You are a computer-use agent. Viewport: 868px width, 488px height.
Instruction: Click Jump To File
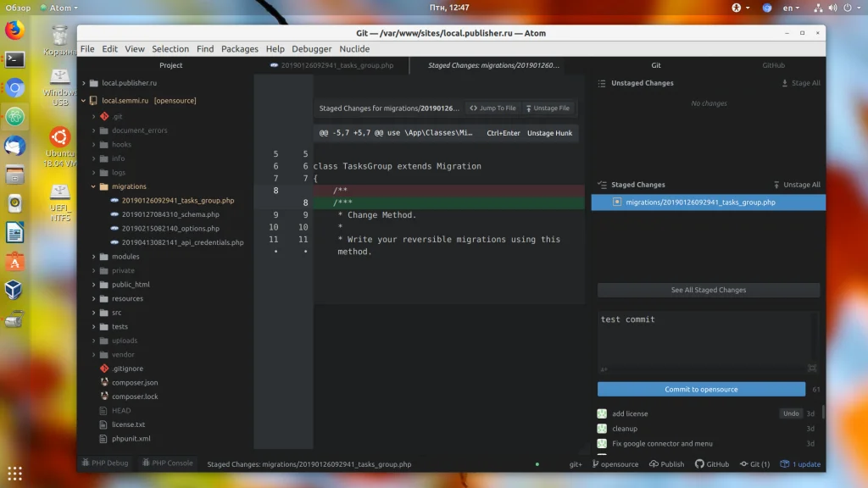click(492, 108)
